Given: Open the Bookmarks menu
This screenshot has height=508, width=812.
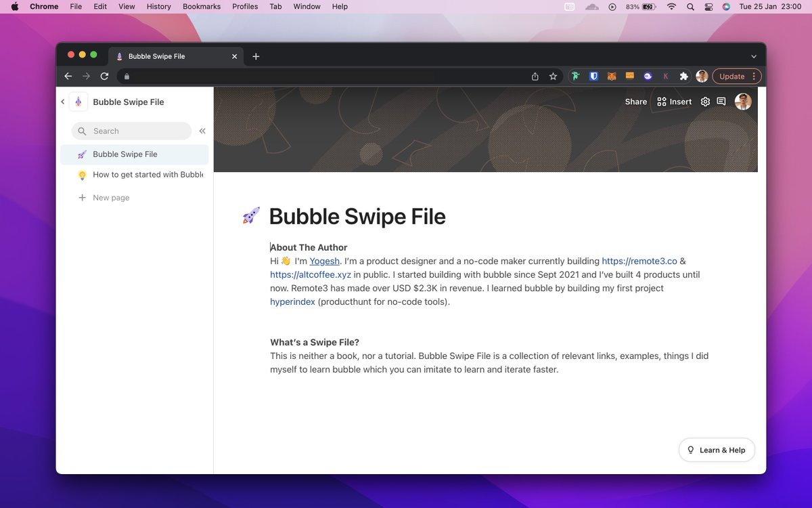Looking at the screenshot, I should [202, 7].
